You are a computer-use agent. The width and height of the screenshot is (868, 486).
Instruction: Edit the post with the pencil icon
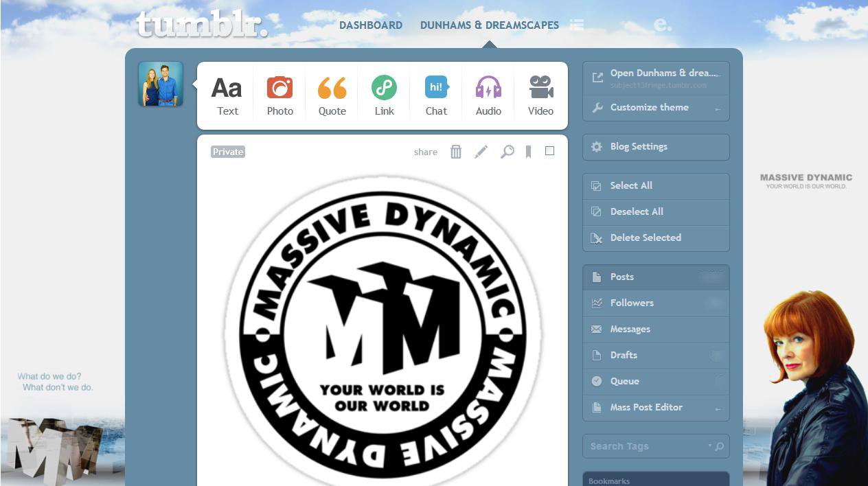(481, 152)
